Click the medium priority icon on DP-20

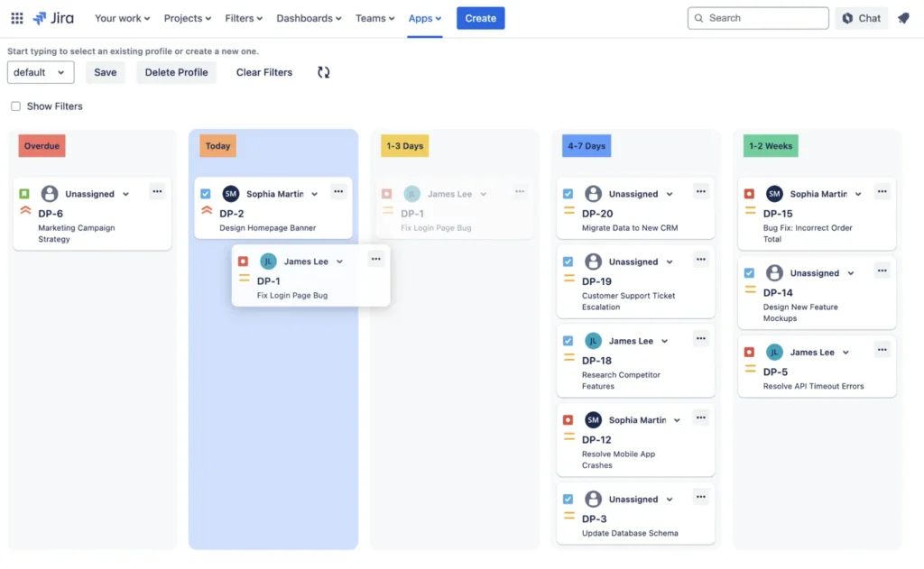point(569,210)
